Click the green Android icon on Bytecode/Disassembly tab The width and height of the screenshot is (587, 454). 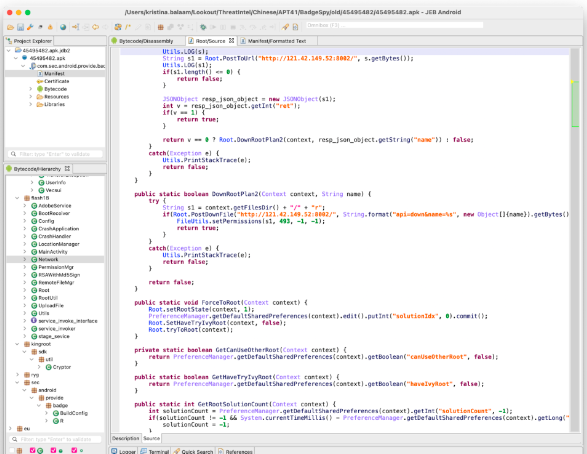tap(114, 41)
